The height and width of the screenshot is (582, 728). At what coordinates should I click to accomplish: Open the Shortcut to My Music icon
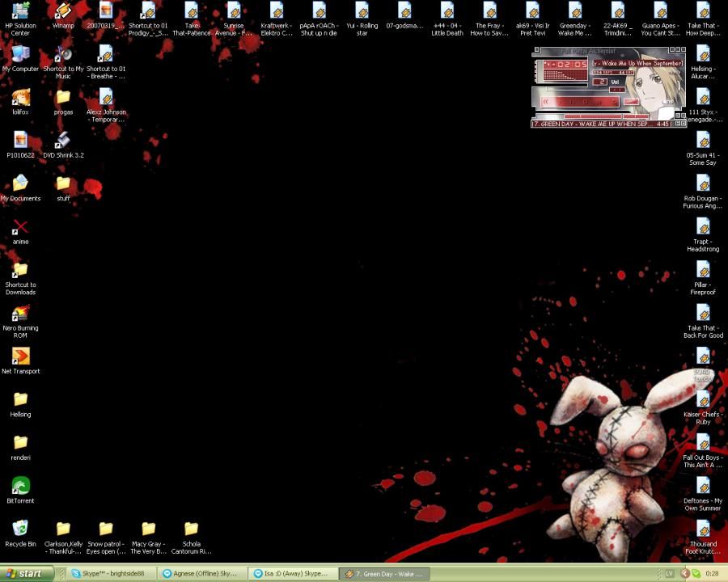[63, 62]
